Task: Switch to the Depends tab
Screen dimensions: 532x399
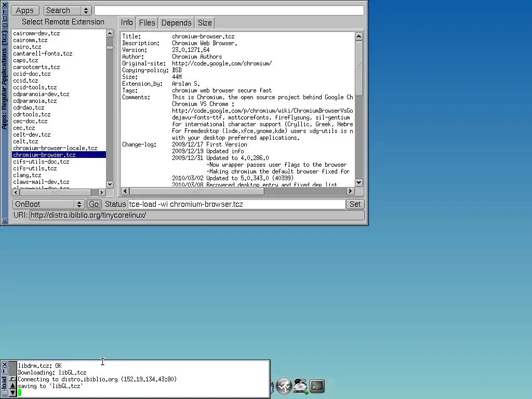Action: (176, 23)
